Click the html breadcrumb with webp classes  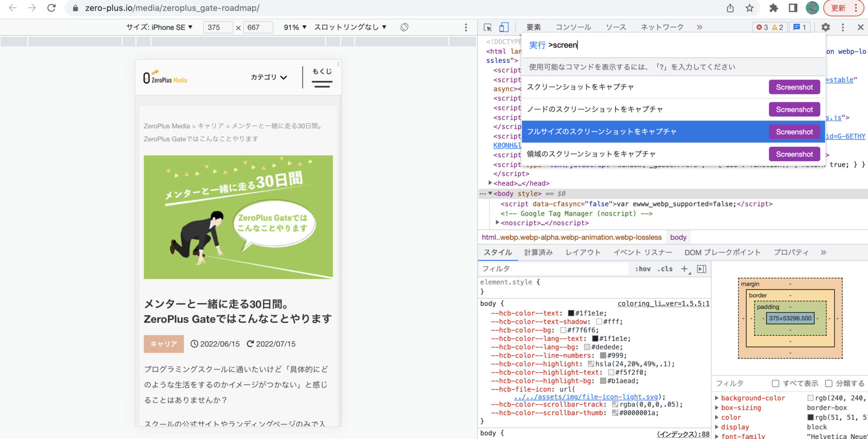(x=571, y=237)
